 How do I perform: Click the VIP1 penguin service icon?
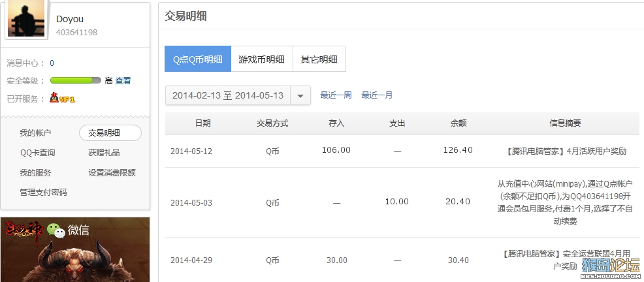tap(63, 98)
